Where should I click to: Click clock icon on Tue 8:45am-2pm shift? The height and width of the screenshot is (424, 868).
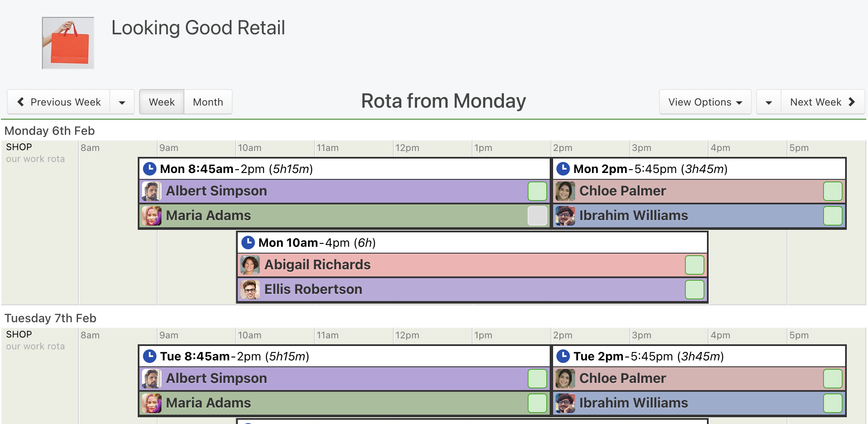click(x=150, y=356)
